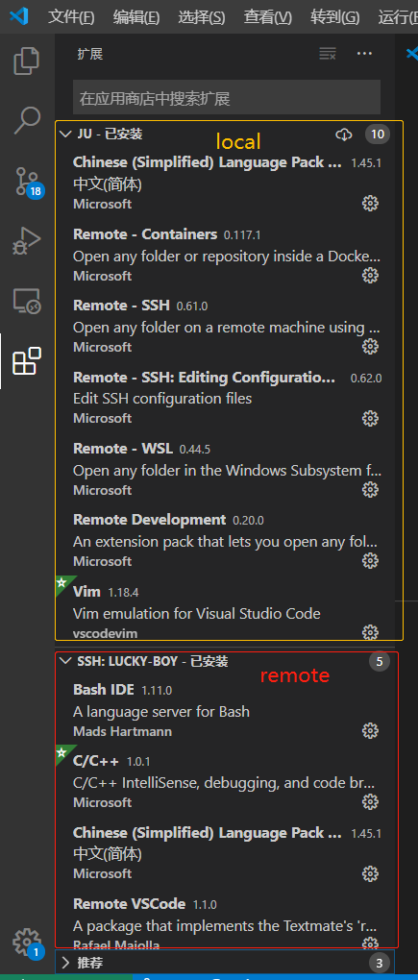Open the manage gear for Remote - SSH

pos(371,346)
